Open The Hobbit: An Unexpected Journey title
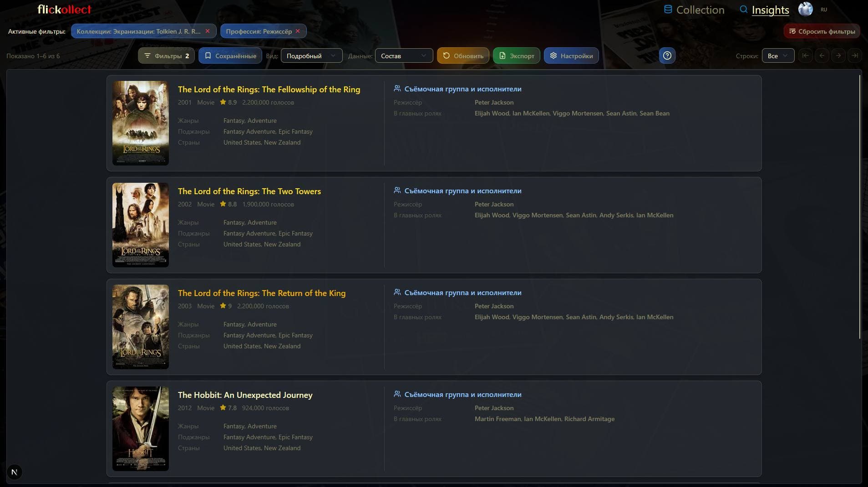The height and width of the screenshot is (487, 868). click(x=245, y=395)
